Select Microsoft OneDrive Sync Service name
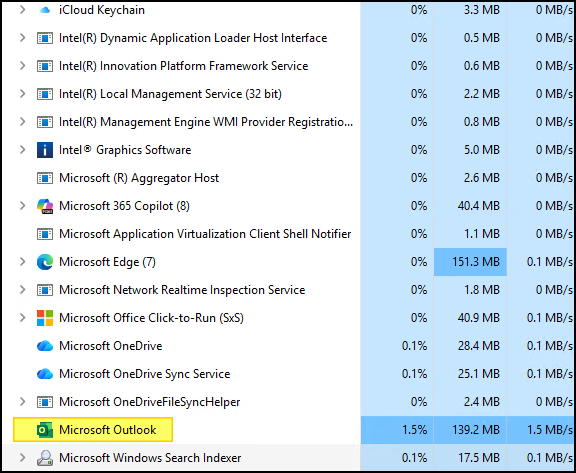Viewport: 576px width, 473px height. [x=144, y=374]
